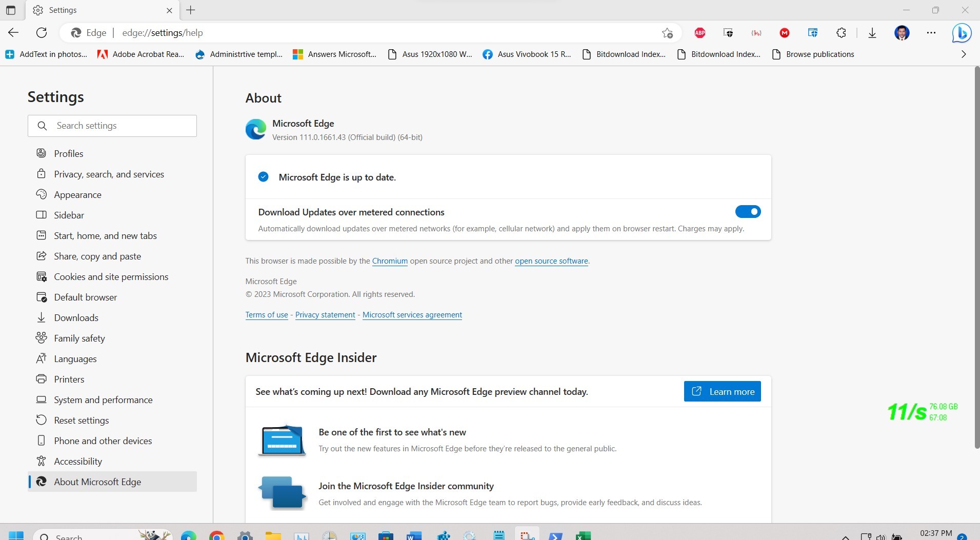Toggle Download Updates over metered connections
This screenshot has width=980, height=540.
coord(748,211)
